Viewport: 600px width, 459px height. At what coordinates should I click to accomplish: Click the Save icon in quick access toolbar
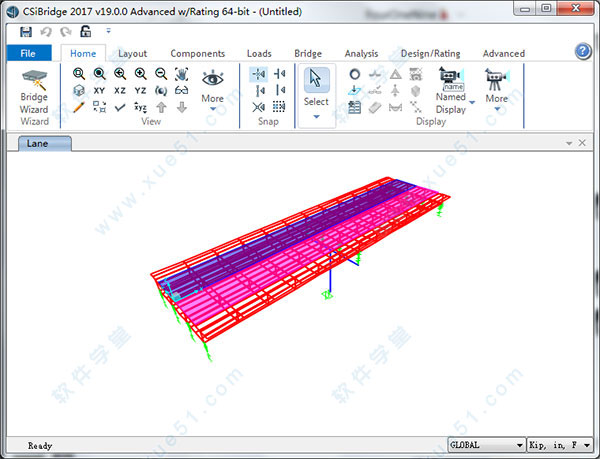(25, 32)
